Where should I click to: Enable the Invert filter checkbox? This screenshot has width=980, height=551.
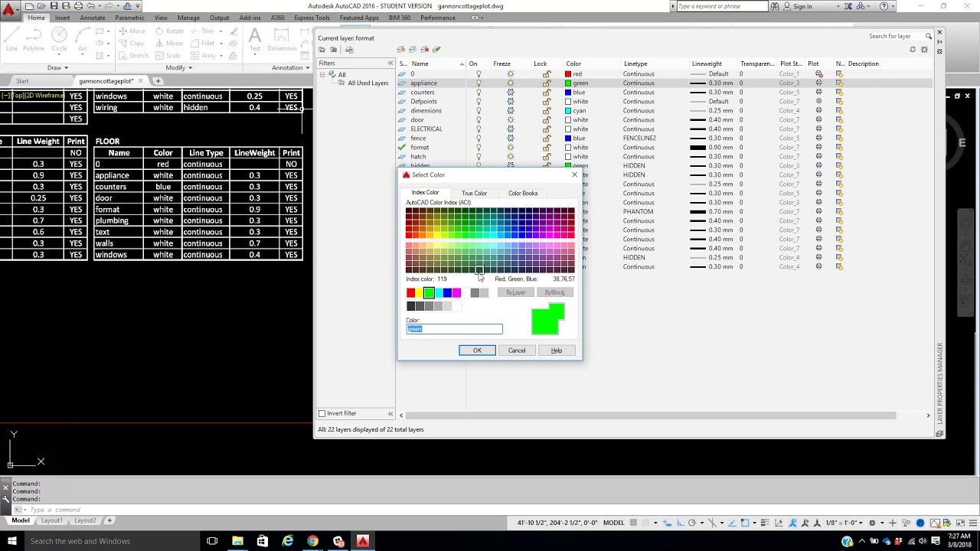(x=322, y=413)
